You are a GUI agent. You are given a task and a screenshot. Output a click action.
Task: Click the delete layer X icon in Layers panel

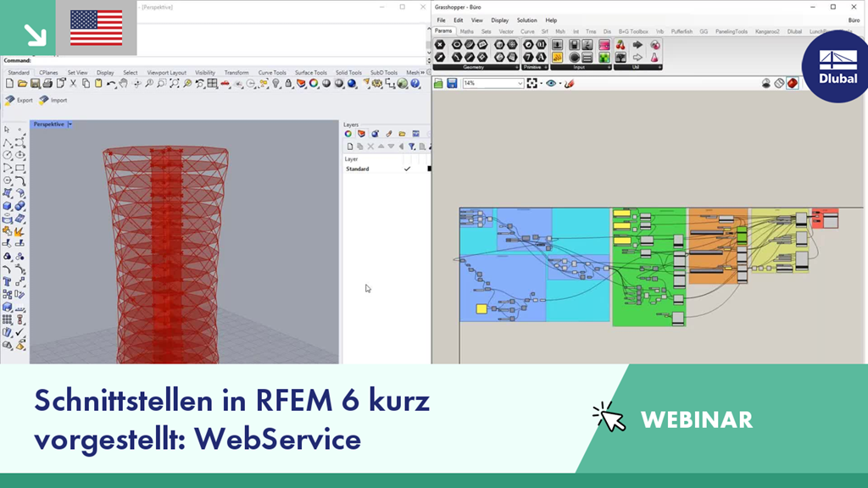(x=370, y=146)
